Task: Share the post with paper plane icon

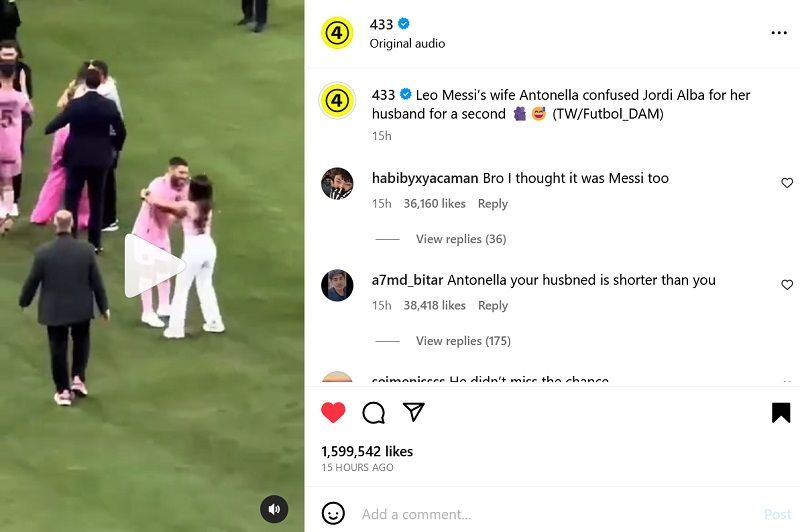Action: pos(414,412)
